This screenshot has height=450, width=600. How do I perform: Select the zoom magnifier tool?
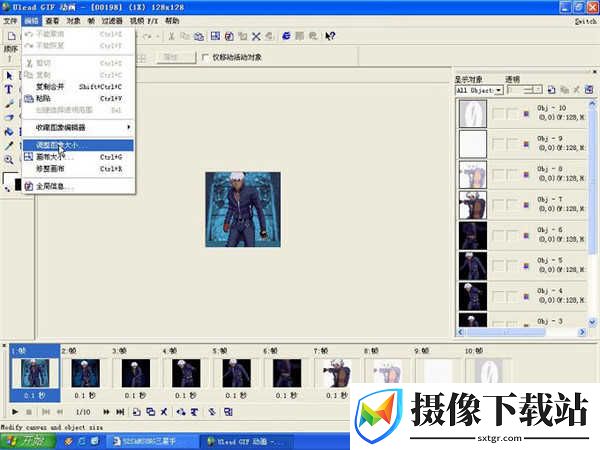[x=9, y=160]
